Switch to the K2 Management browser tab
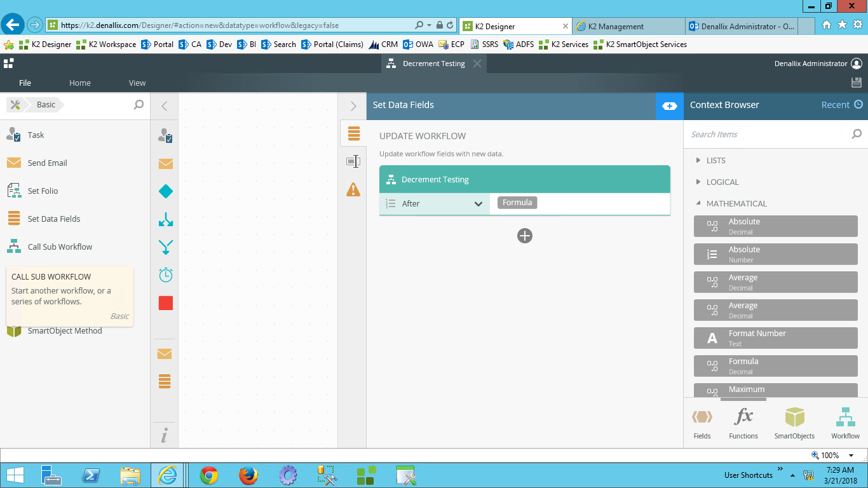 (x=629, y=26)
